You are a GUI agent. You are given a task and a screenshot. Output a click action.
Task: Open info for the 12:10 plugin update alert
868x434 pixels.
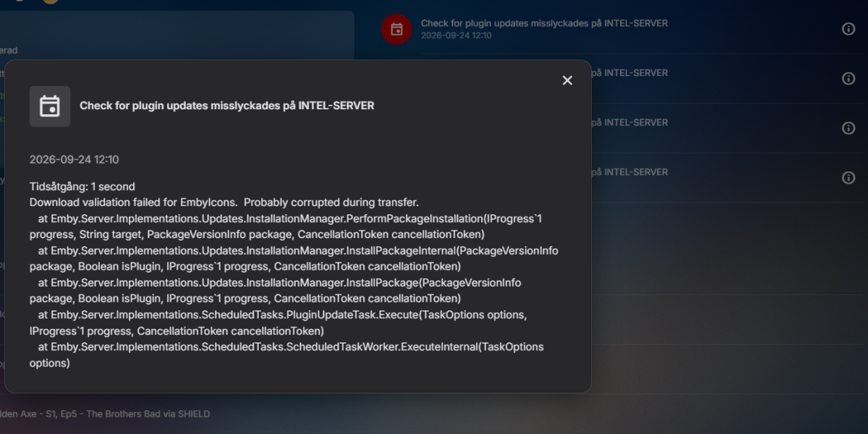[848, 29]
